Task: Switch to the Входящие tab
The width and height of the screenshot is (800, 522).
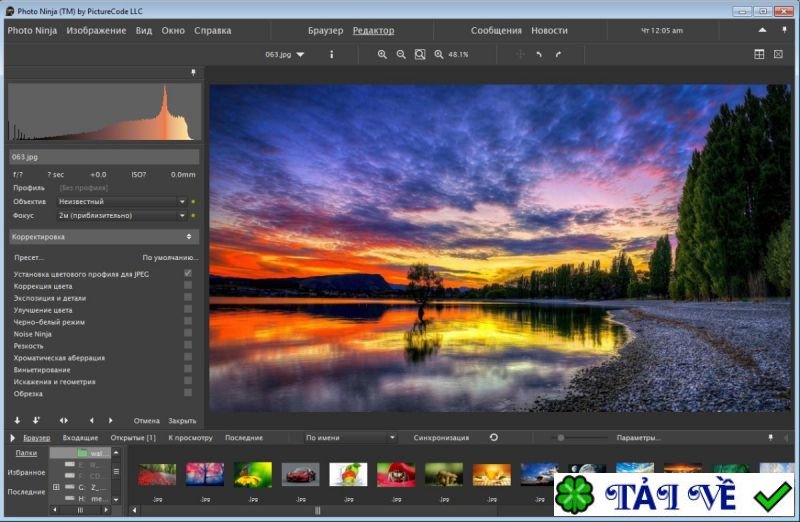Action: coord(80,437)
